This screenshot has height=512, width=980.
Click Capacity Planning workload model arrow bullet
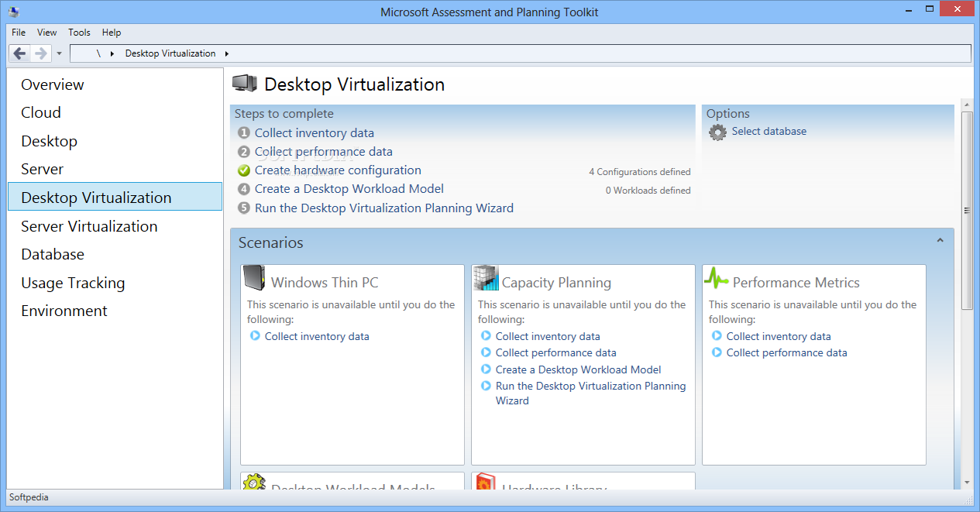[486, 369]
